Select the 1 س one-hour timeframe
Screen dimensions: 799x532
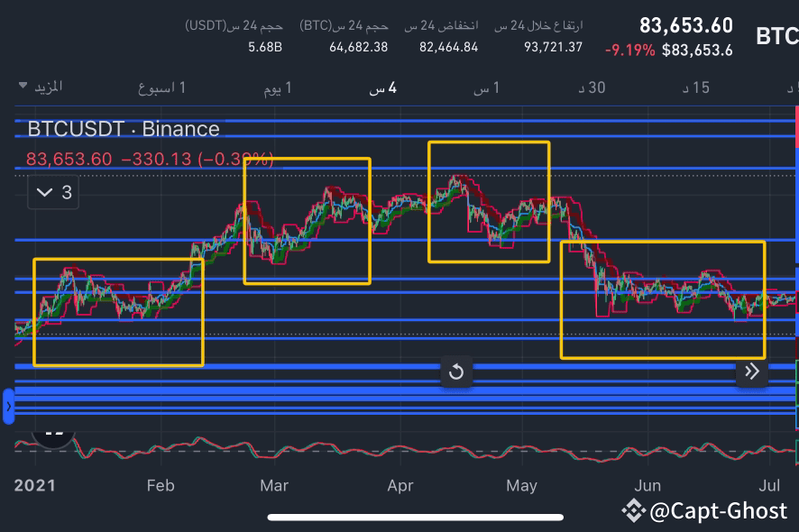(486, 87)
